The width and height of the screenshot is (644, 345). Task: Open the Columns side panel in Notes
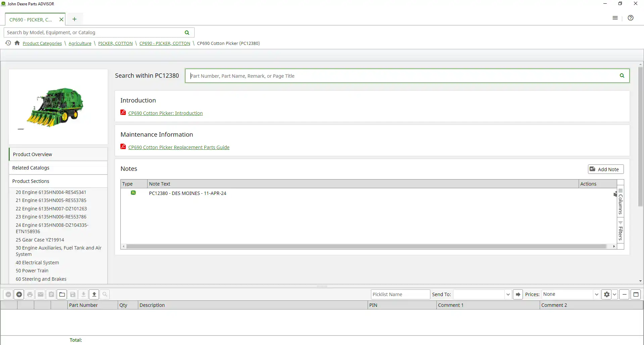(x=621, y=202)
